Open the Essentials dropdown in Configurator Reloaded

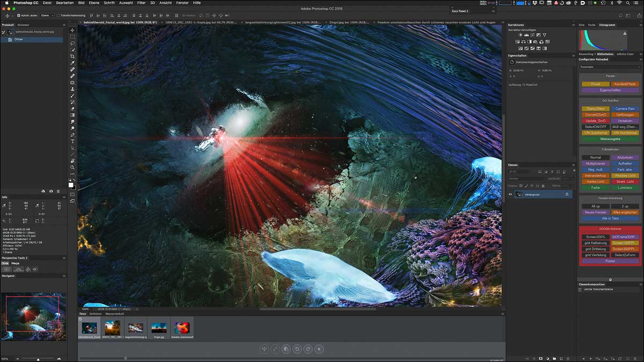tap(610, 67)
